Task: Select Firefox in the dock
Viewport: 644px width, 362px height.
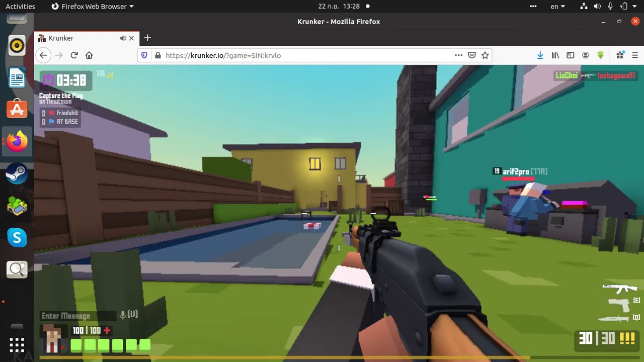Action: click(17, 141)
